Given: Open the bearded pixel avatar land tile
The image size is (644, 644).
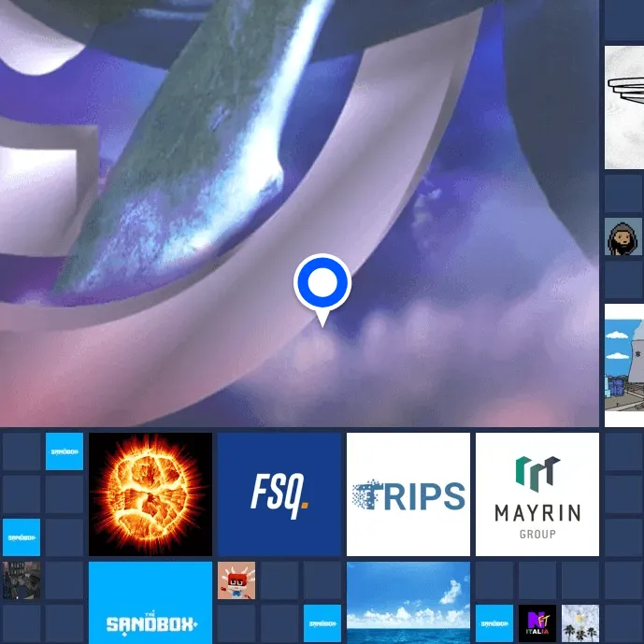Looking at the screenshot, I should [623, 236].
